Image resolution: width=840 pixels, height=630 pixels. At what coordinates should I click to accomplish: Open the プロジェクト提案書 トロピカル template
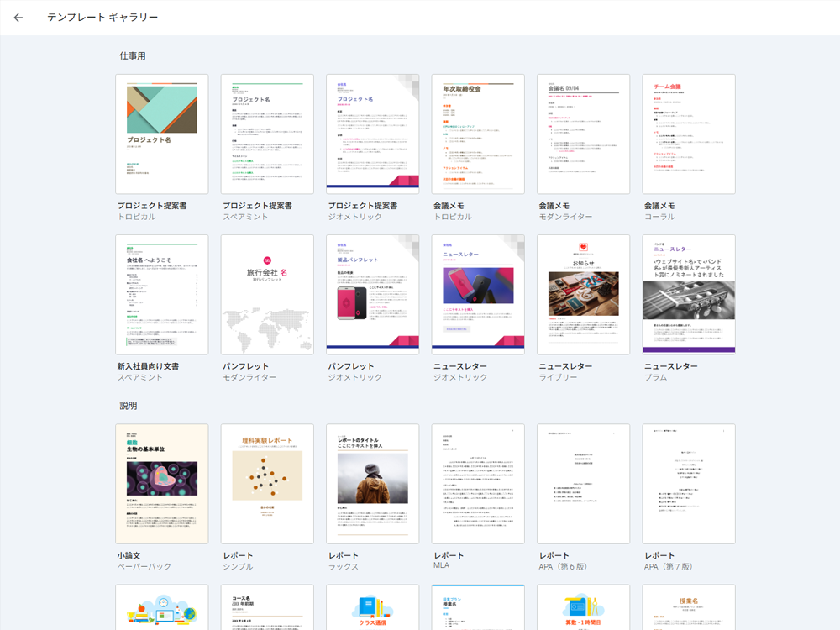162,134
